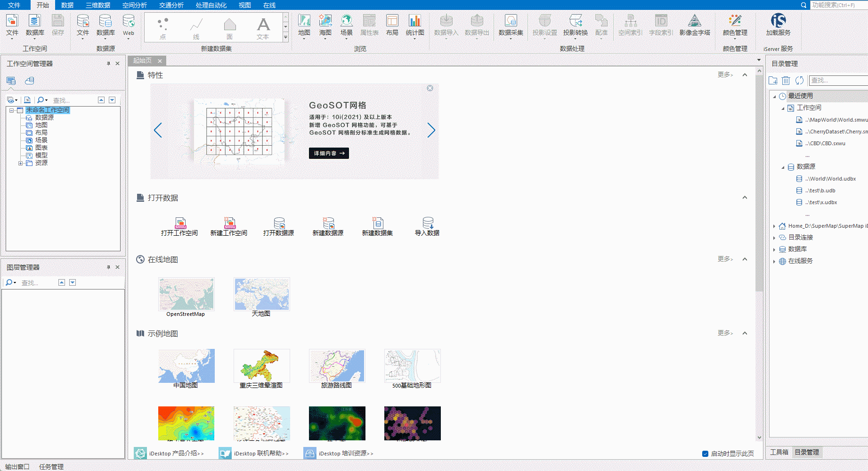Click the 影像金字塔 icon
Screen dimensions: 868x471
point(695,21)
